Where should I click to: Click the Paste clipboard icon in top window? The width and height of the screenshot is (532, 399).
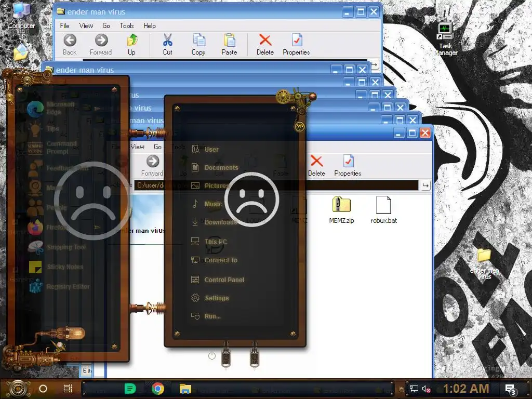tap(229, 45)
